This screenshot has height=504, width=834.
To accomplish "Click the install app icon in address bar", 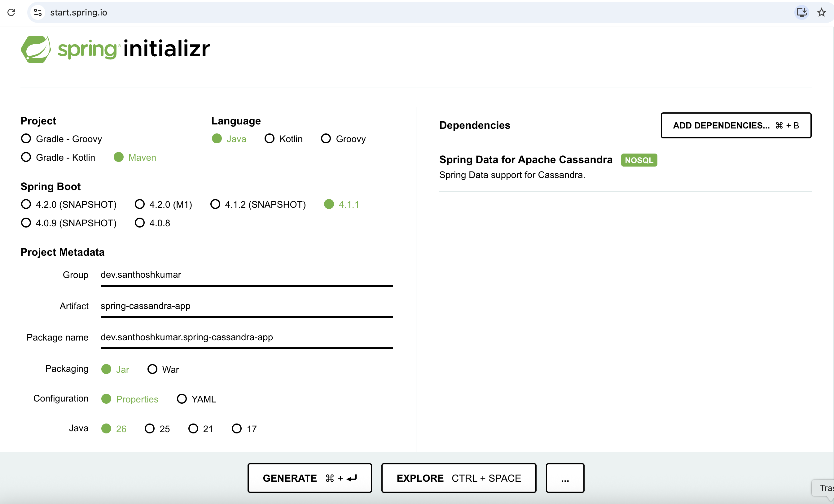I will pos(801,12).
